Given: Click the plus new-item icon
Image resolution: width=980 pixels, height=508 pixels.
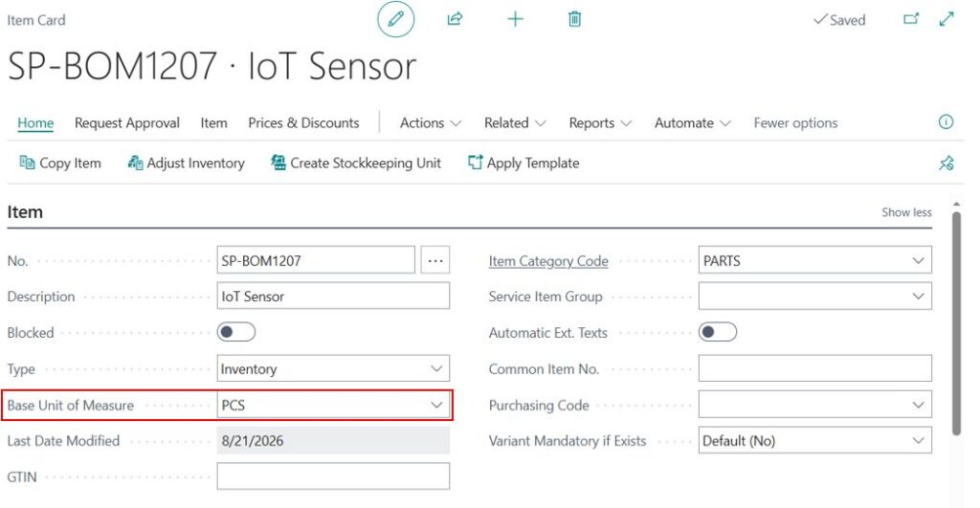Looking at the screenshot, I should 515,19.
